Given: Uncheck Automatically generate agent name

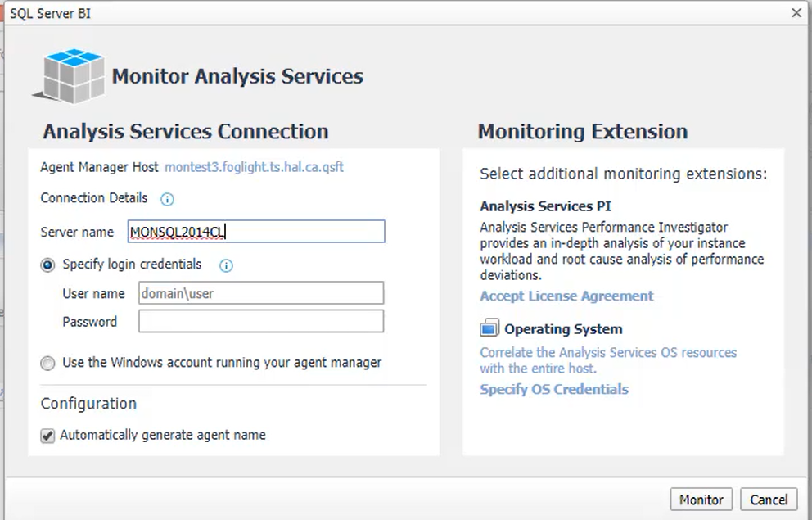Looking at the screenshot, I should click(x=47, y=436).
